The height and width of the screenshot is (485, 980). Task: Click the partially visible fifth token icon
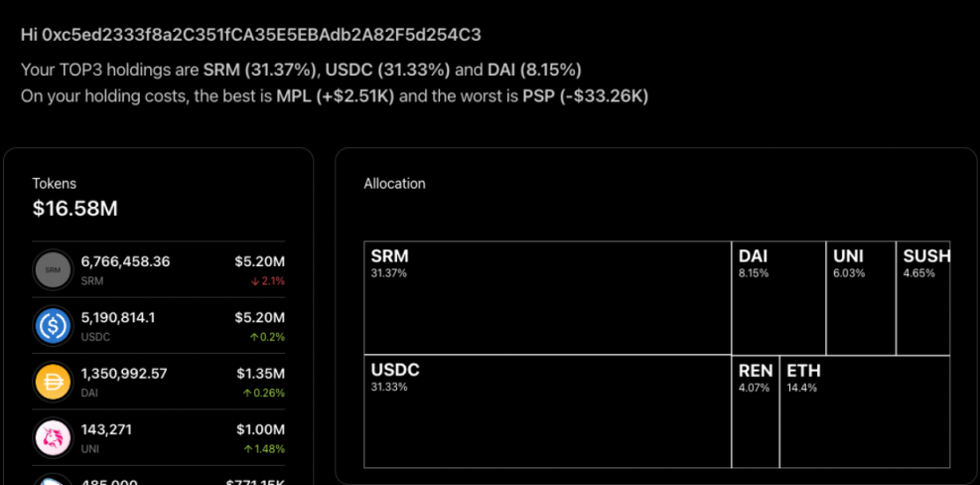tap(52, 481)
